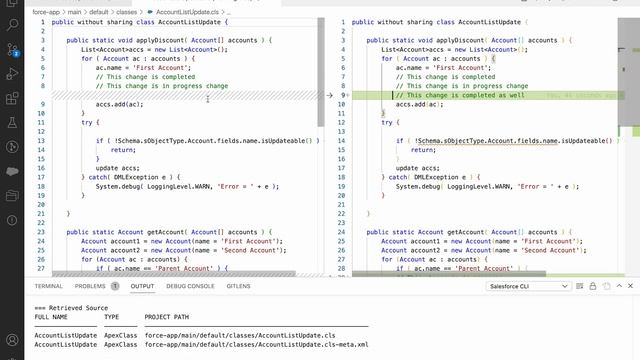The height and width of the screenshot is (360, 640).
Task: Click the force-app breadcrumb
Action: [46, 12]
